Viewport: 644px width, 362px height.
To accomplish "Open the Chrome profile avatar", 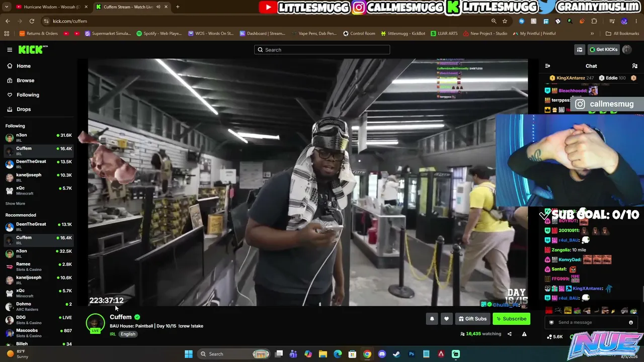I will click(624, 21).
